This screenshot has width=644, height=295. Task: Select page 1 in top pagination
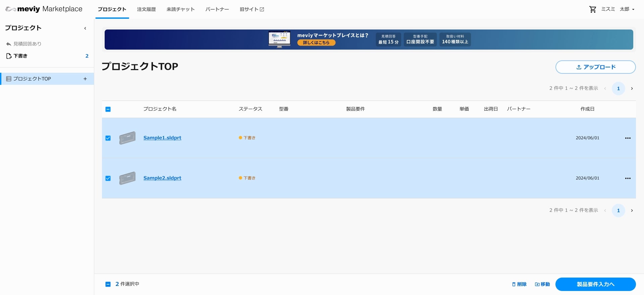coord(619,88)
